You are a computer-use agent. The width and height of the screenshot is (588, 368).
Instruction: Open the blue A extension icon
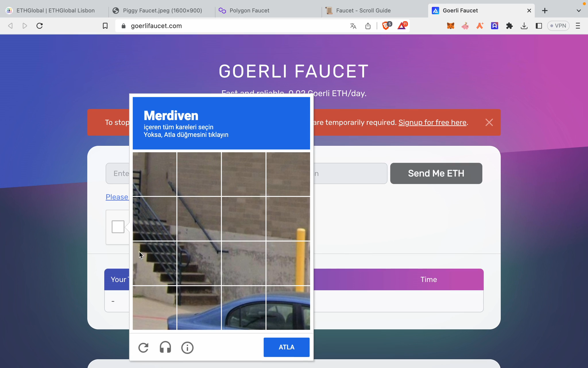pyautogui.click(x=494, y=26)
